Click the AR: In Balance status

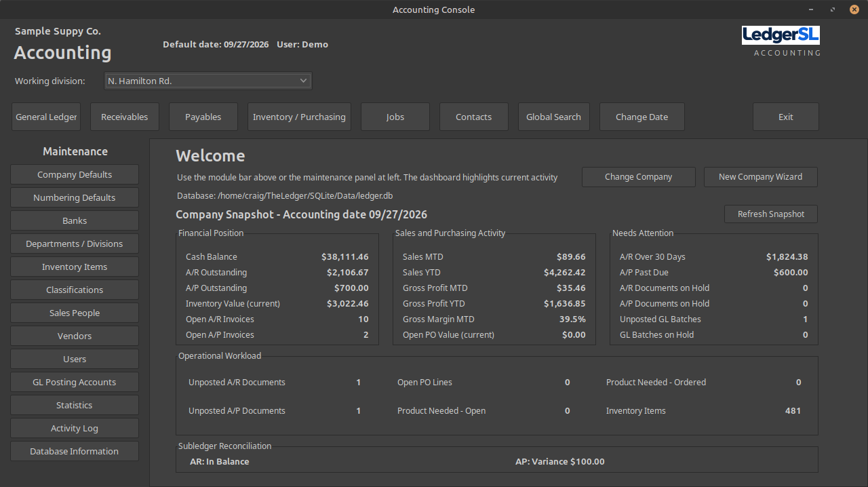tap(220, 462)
